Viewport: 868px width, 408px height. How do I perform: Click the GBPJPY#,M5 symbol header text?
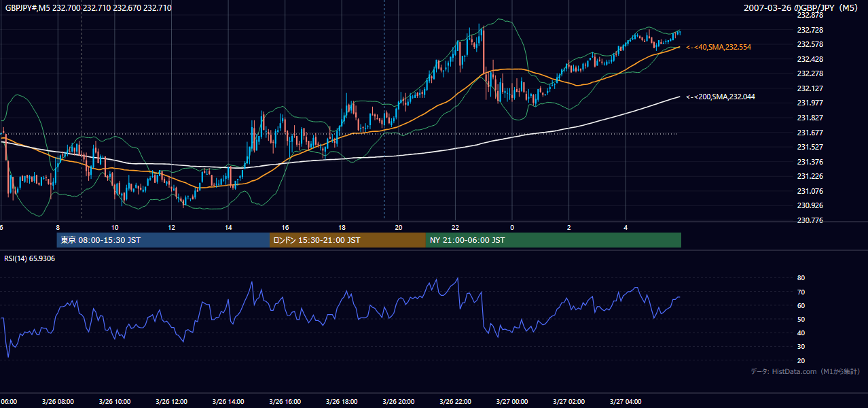tap(88, 8)
